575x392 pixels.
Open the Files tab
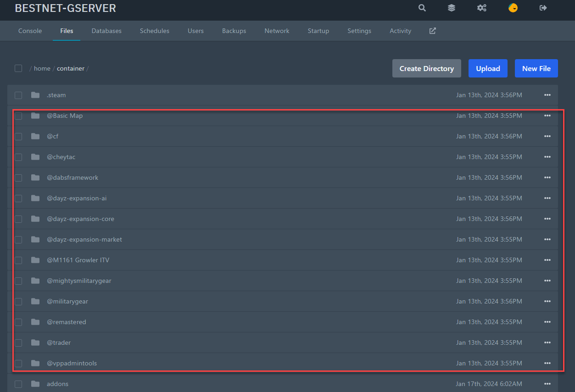(67, 31)
